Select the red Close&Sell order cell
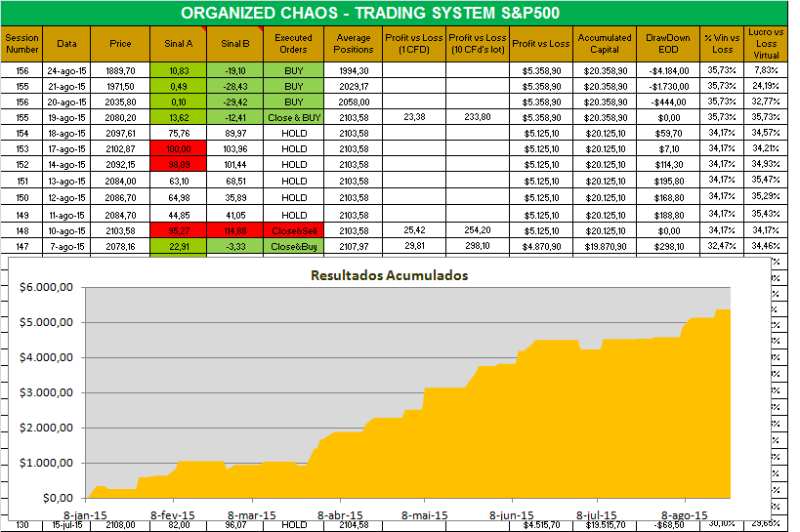Screen dimensions: 800x532 click(294, 230)
